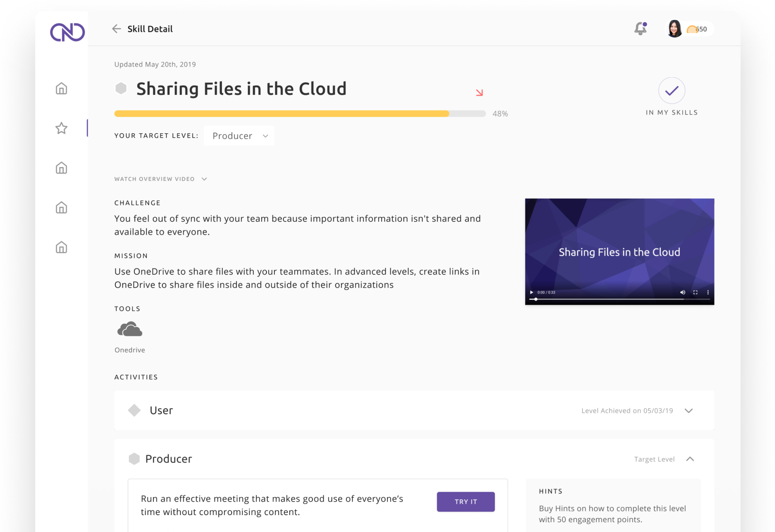Mute the overview video volume
This screenshot has width=775, height=532.
683,292
